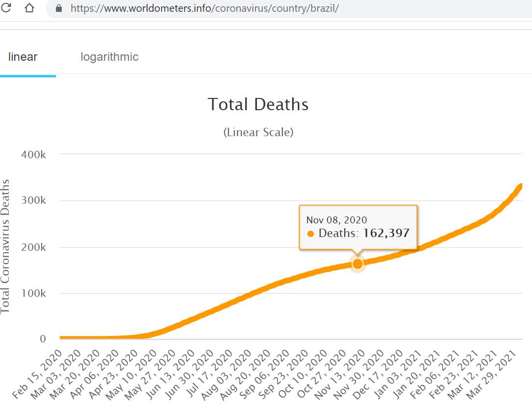Viewport: 532px width, 406px height.
Task: Click the padlock site security icon
Action: click(x=59, y=8)
